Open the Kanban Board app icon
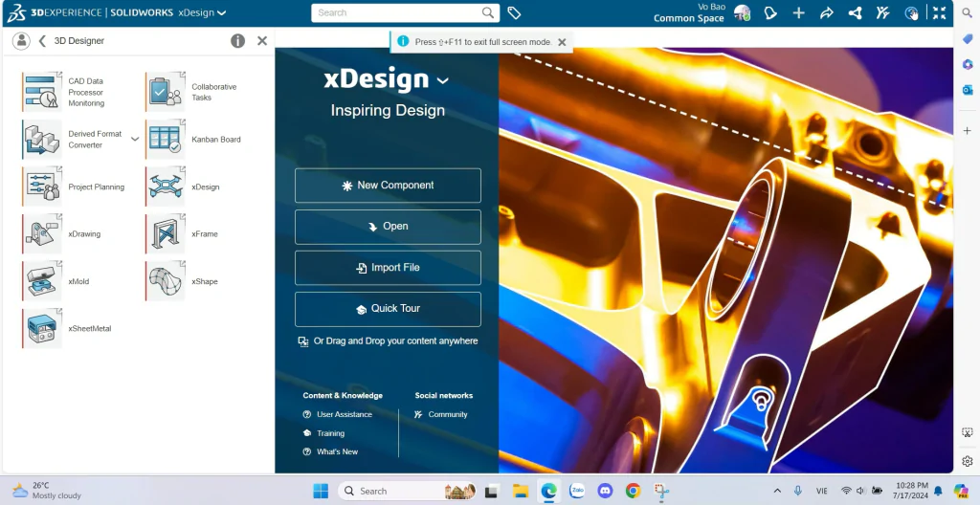 click(x=166, y=140)
